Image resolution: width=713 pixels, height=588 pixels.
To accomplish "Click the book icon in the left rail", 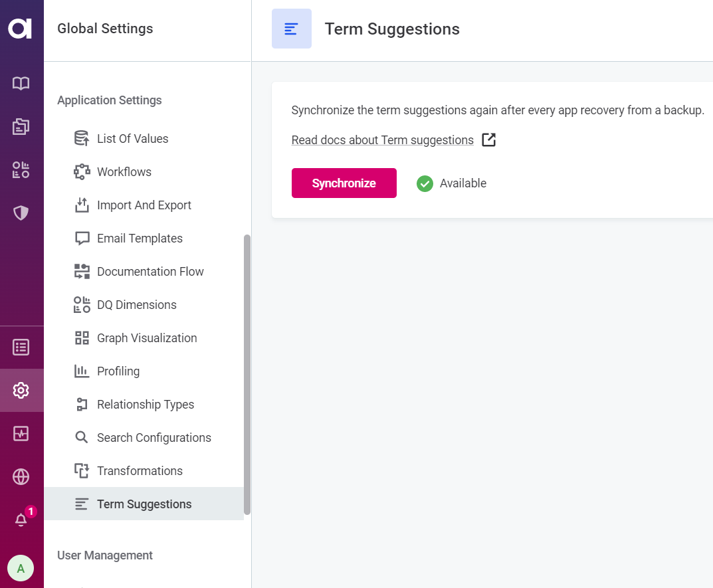I will click(x=21, y=83).
